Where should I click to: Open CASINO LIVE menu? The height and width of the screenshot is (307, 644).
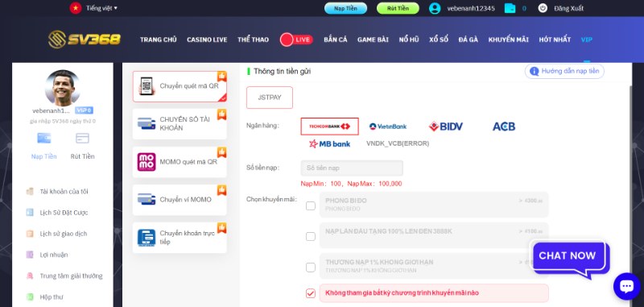[207, 39]
